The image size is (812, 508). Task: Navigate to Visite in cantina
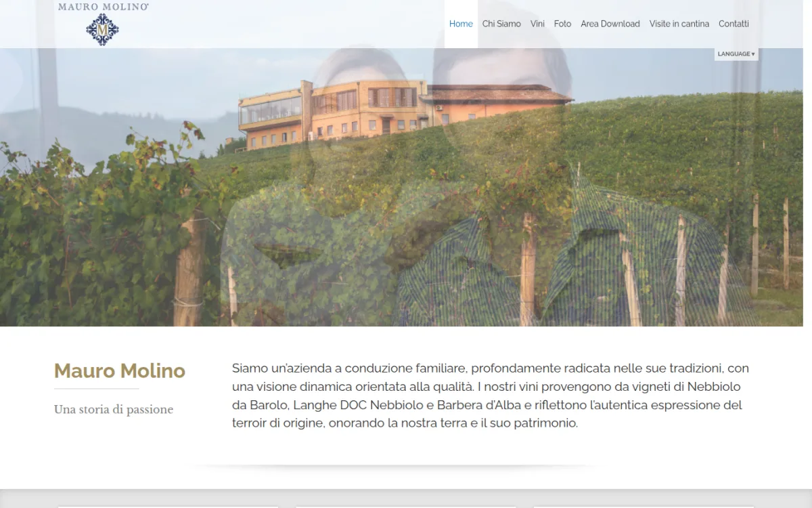[x=679, y=24]
